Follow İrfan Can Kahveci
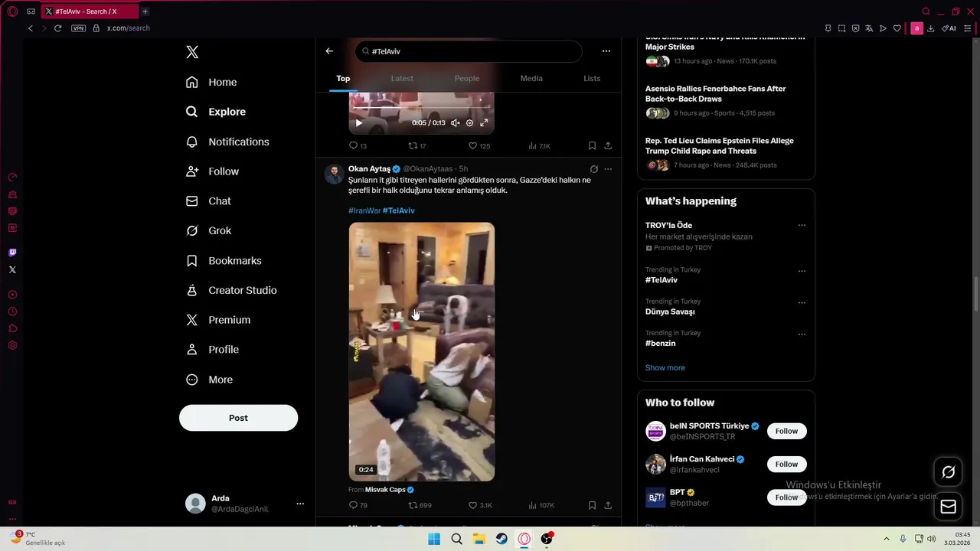 (x=786, y=464)
